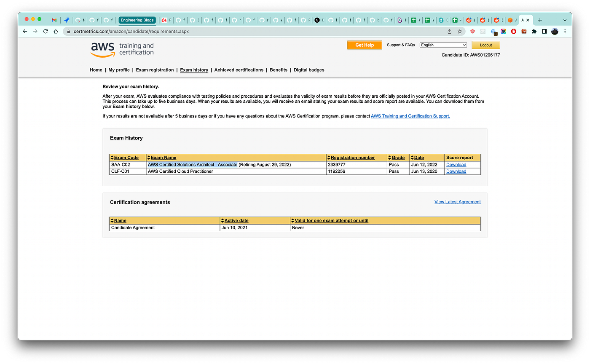Screen dimensions: 590x364
Task: Open the red shield extension
Action: click(472, 31)
